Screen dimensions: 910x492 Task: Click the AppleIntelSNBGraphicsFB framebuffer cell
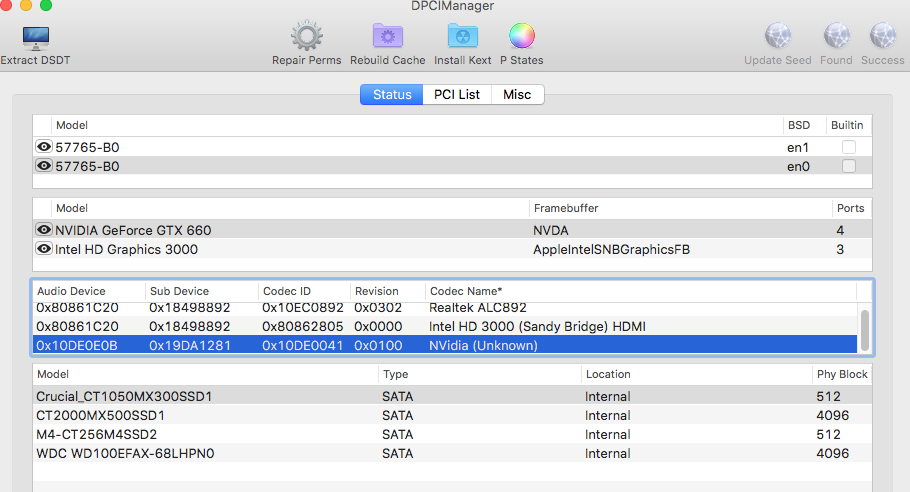coord(611,249)
